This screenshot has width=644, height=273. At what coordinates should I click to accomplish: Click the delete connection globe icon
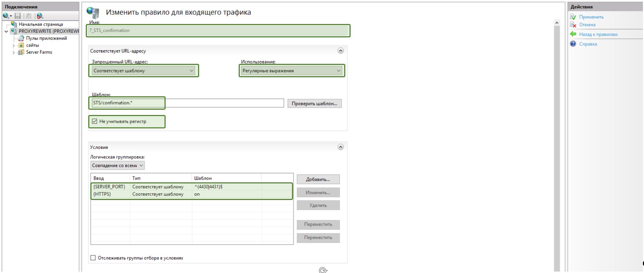(40, 16)
